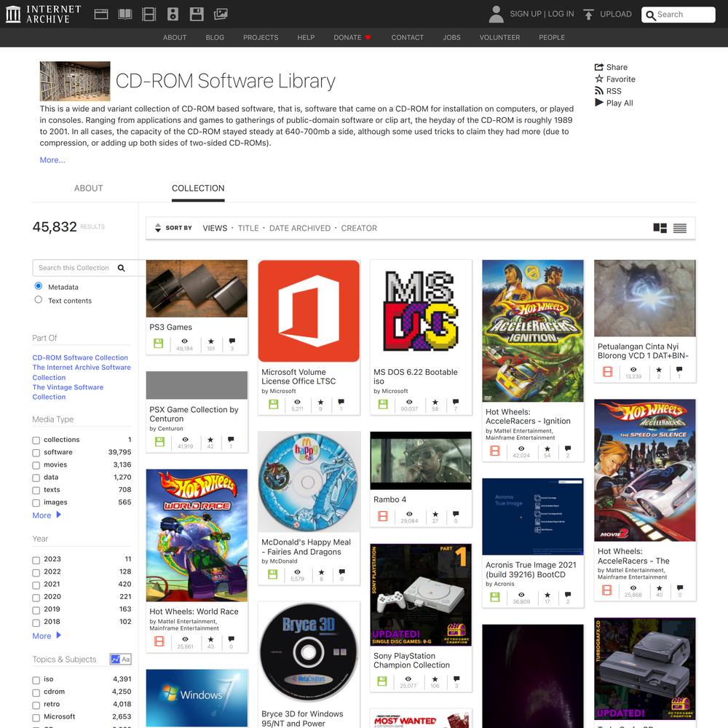Image resolution: width=728 pixels, height=728 pixels.
Task: Open the Software floppy disk icon in top bar
Action: [x=197, y=14]
